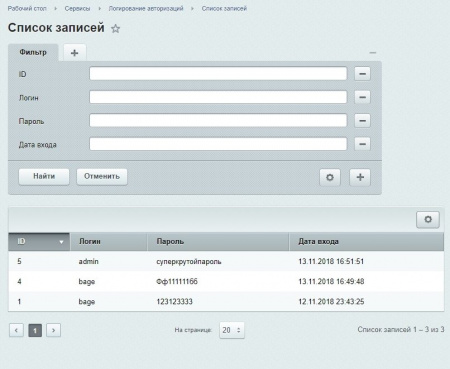Focus the Дата входа filter input
This screenshot has height=369, width=450.
tap(218, 144)
